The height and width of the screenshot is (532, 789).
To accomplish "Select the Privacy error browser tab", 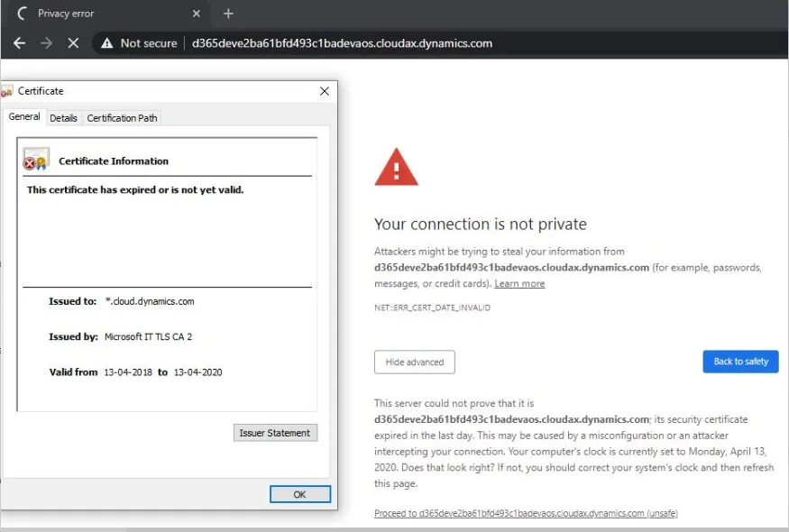I will [x=107, y=14].
